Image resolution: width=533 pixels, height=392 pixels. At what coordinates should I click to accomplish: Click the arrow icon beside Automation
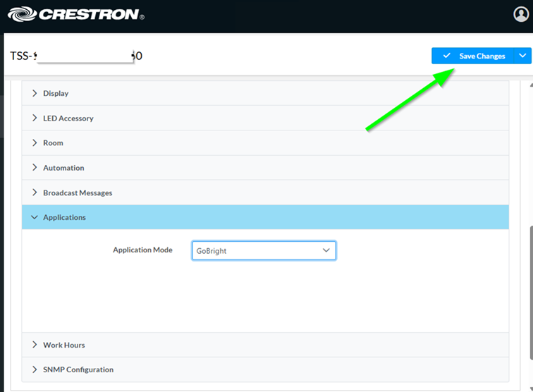click(35, 168)
